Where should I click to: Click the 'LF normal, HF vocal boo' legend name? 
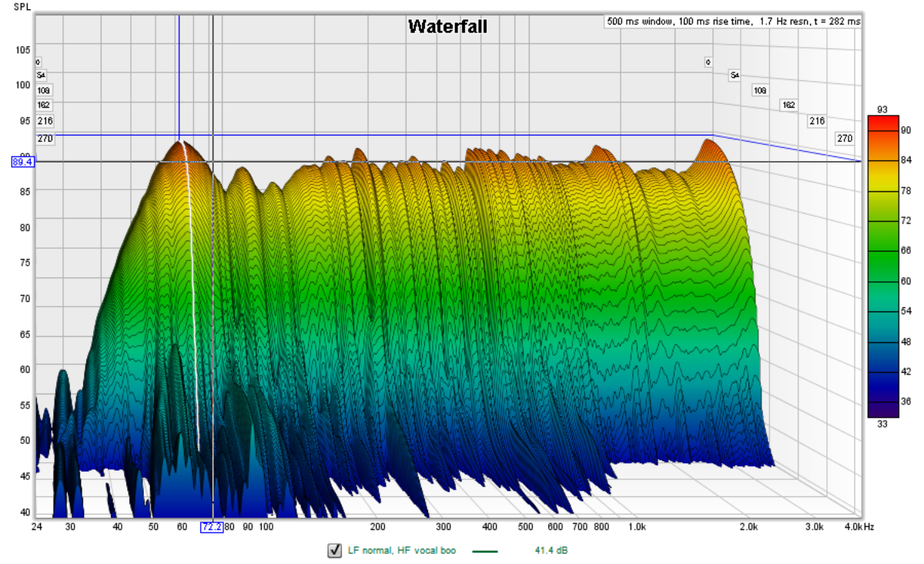[x=402, y=551]
